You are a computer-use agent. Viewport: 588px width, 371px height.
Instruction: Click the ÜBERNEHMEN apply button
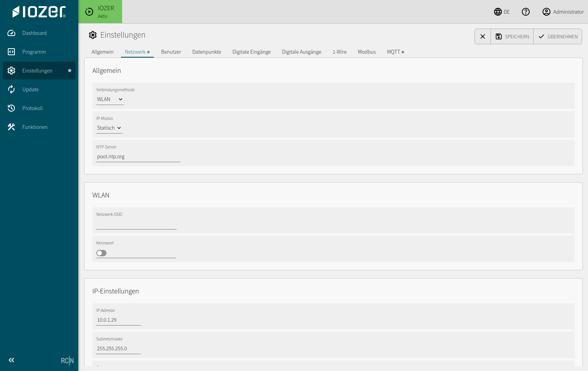[558, 36]
